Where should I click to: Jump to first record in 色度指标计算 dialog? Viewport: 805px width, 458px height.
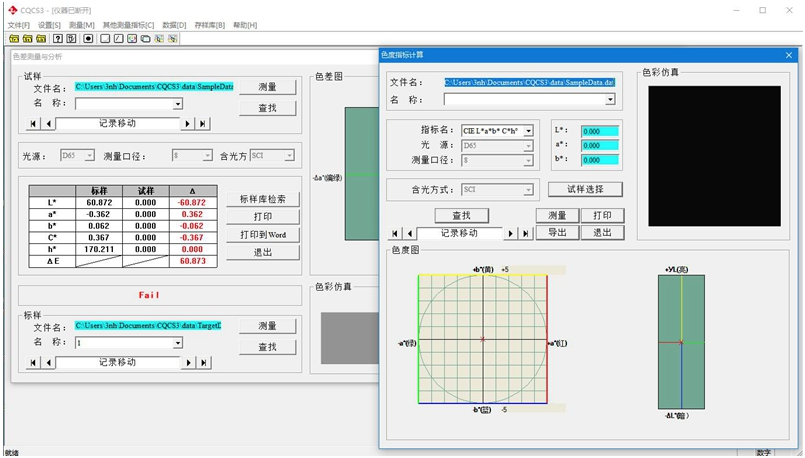[395, 233]
